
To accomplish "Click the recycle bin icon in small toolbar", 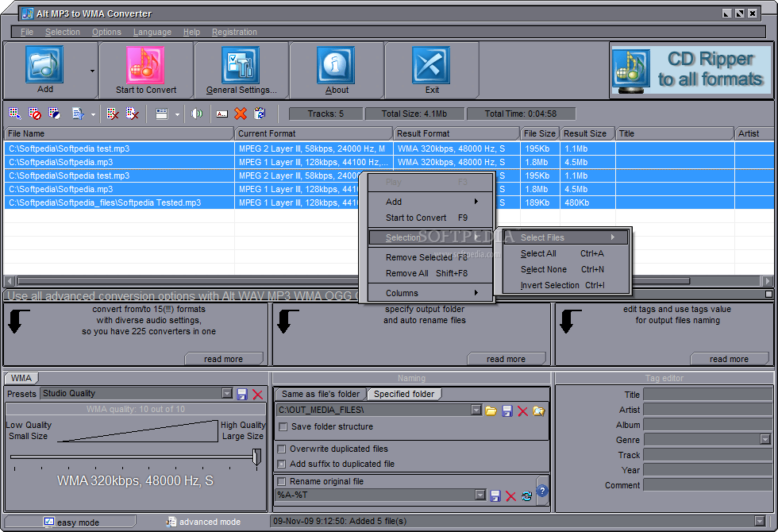I will pos(260,114).
